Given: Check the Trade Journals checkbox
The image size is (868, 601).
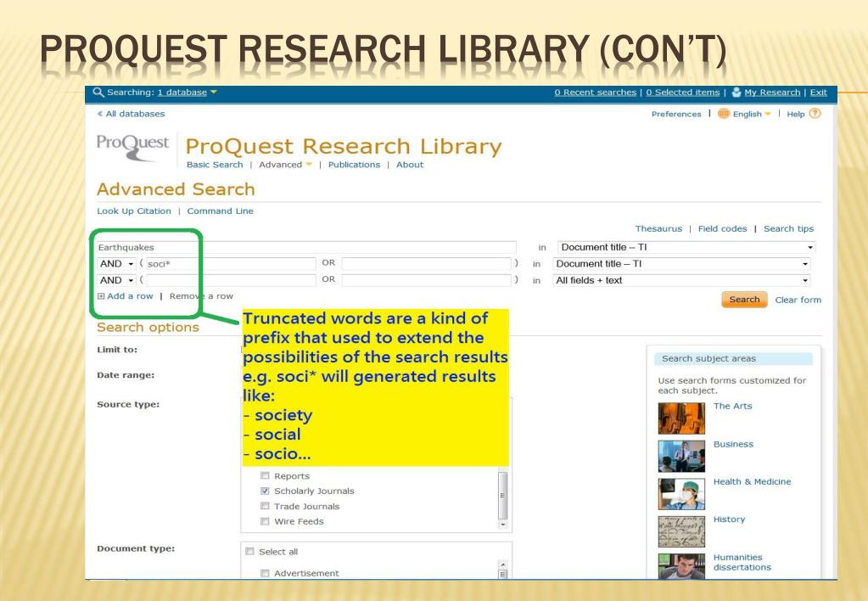Looking at the screenshot, I should pos(265,506).
